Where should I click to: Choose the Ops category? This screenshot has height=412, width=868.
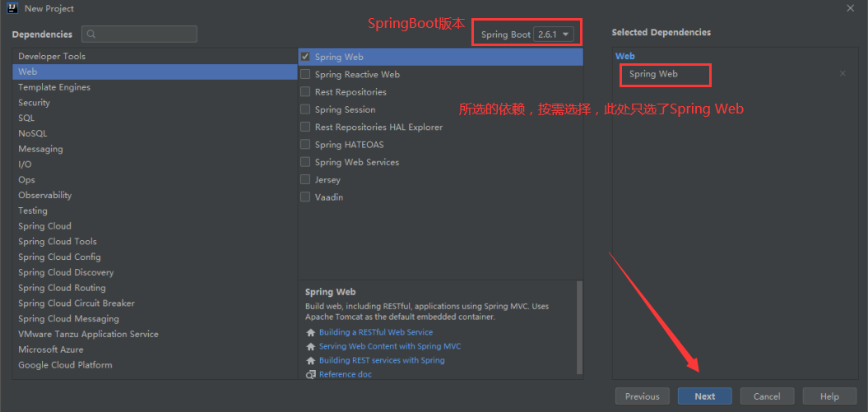point(155,180)
